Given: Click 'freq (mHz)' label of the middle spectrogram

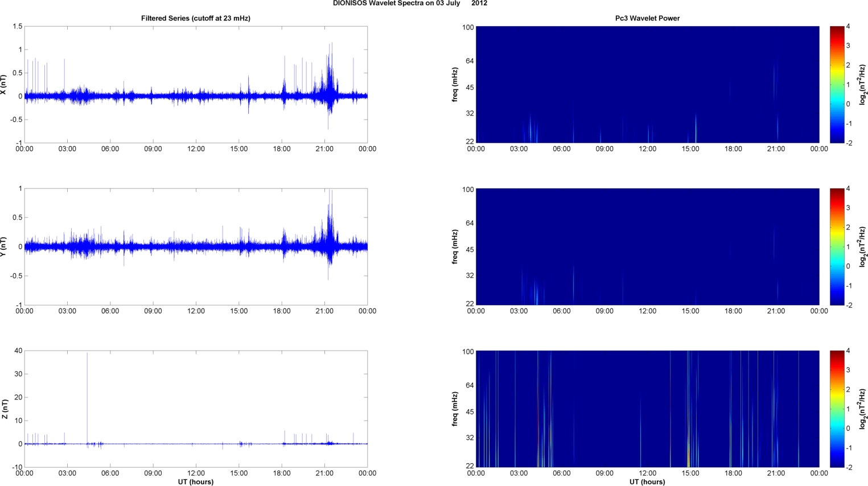Looking at the screenshot, I should point(455,247).
